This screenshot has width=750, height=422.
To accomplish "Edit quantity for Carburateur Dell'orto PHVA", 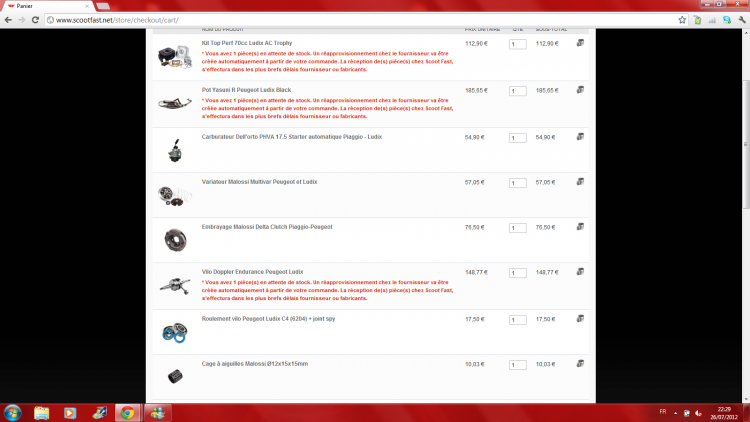I will coord(518,138).
